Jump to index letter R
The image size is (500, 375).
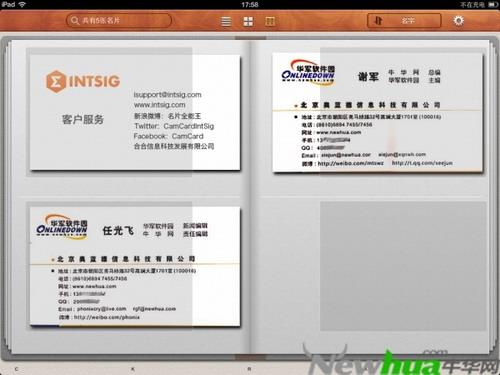249,369
